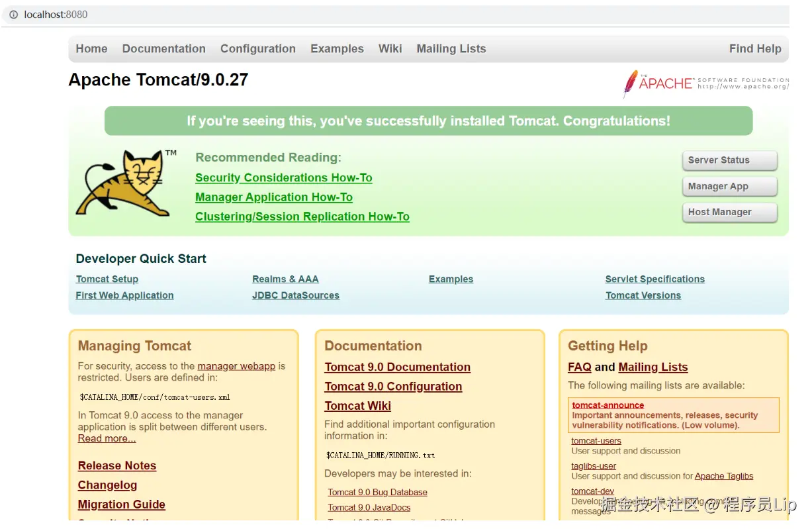Screen dimensions: 812x529
Task: Click Find Help in the nav bar
Action: click(755, 49)
